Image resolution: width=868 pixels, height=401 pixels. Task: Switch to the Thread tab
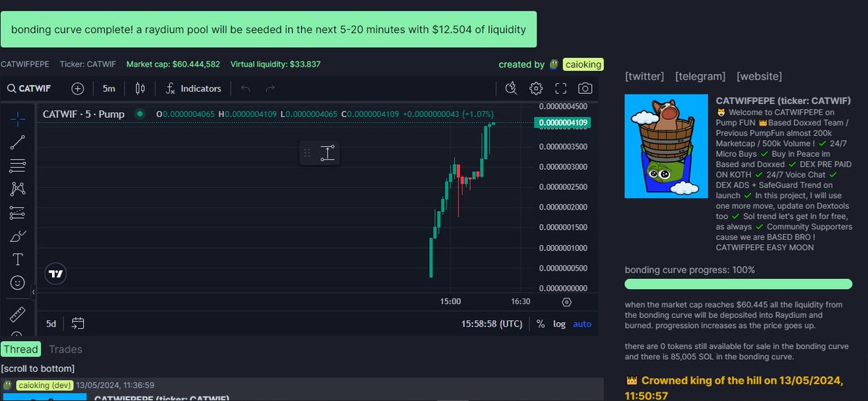pyautogui.click(x=20, y=350)
